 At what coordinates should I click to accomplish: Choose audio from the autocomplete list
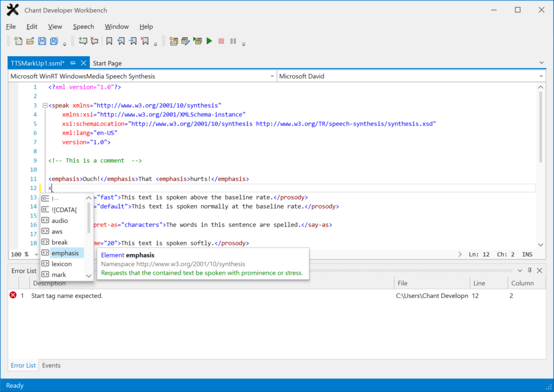pos(60,221)
